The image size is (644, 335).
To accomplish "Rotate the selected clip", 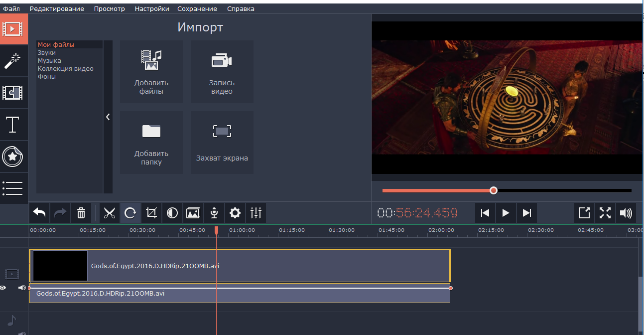I will coord(130,213).
